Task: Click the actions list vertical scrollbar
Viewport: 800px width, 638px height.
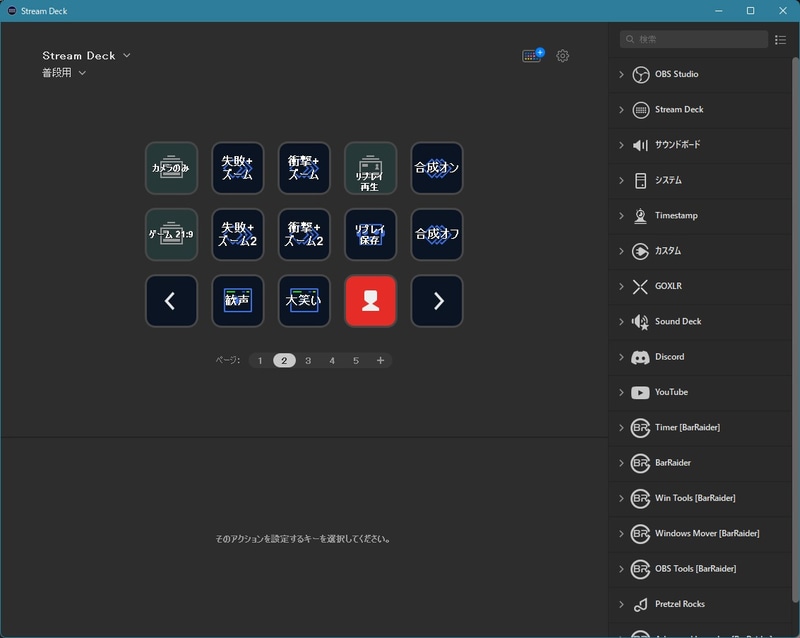Action: pos(795,329)
